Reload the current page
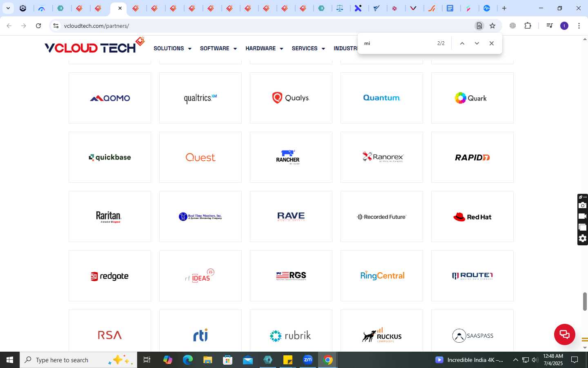Image resolution: width=588 pixels, height=368 pixels. click(38, 26)
